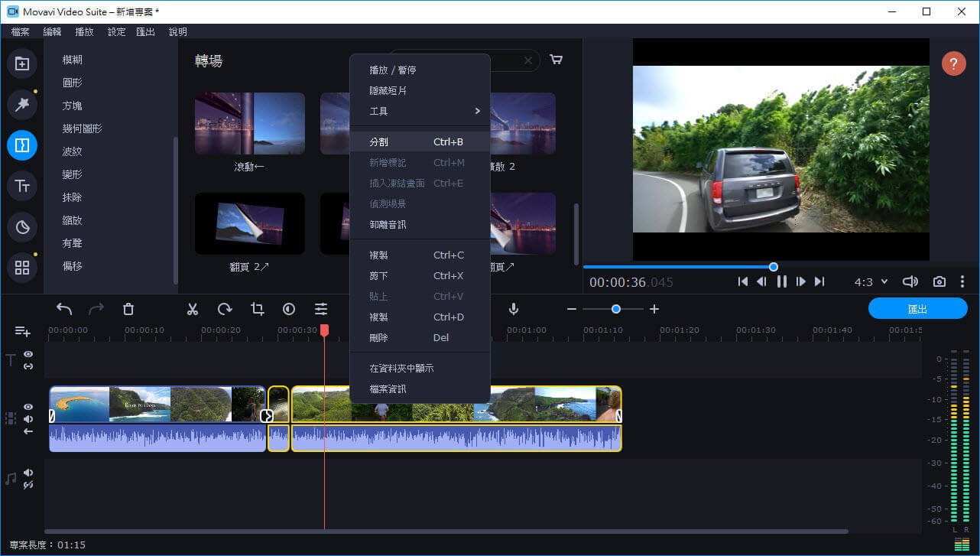Mute the music audio track
This screenshot has width=980, height=556.
pyautogui.click(x=28, y=473)
